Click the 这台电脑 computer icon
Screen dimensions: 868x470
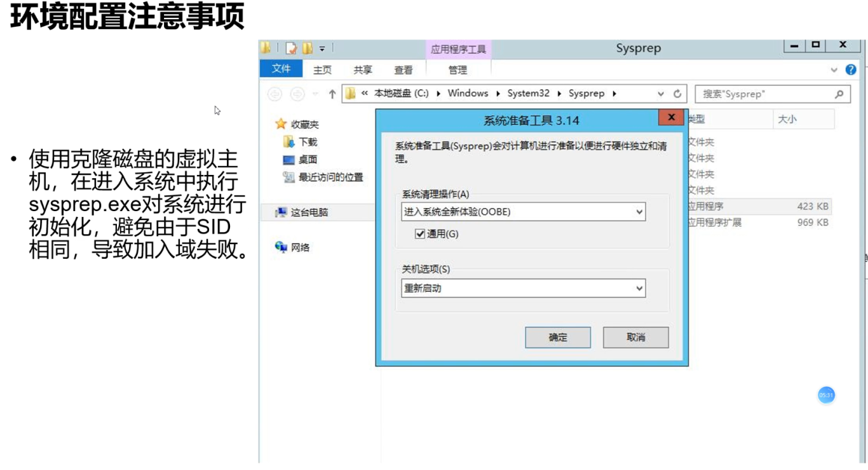[281, 212]
